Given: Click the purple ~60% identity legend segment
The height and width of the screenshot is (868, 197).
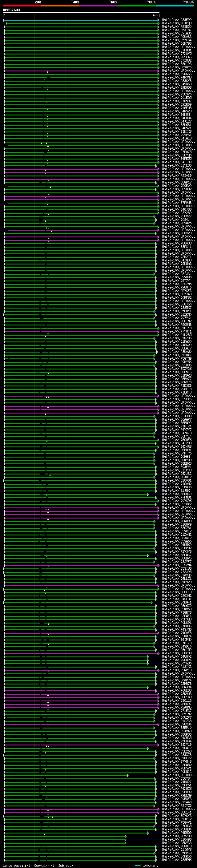Looking at the screenshot, I should click(x=99, y=6).
